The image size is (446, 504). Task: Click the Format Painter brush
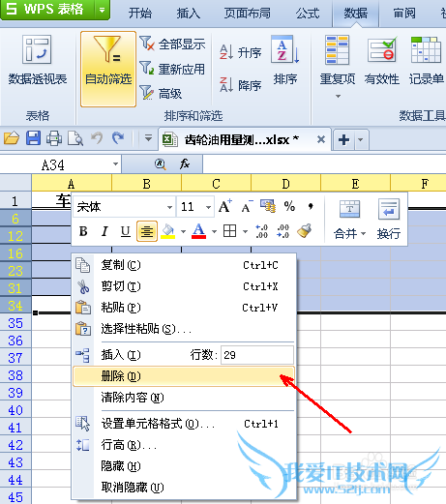point(304,231)
